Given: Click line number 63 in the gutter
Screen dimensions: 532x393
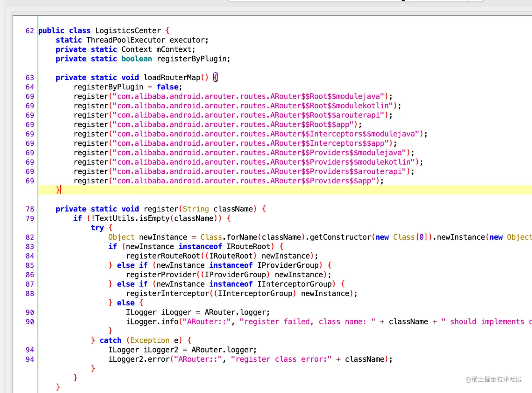Looking at the screenshot, I should click(30, 78).
